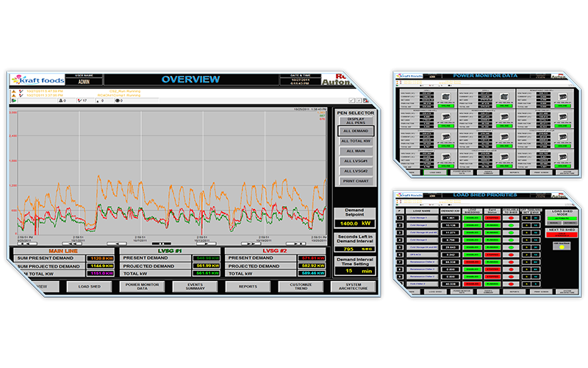Screen dimensions: 588x368
Task: Click Main Line Sum Present Demand value
Action: [100, 258]
